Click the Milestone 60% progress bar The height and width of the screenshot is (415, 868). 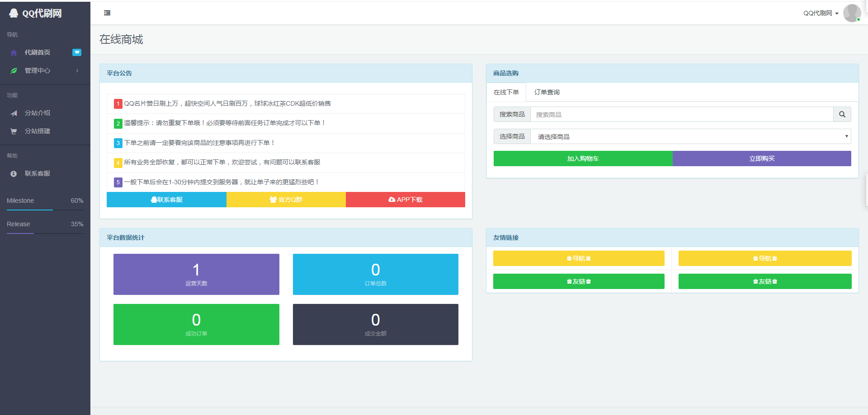[45, 210]
